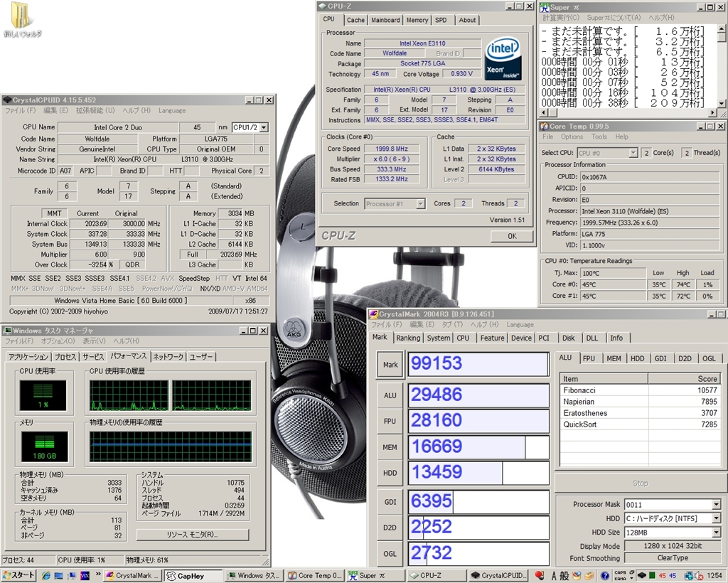Image resolution: width=728 pixels, height=583 pixels.
Task: Toggle KANA lock in the language bar
Action: pyautogui.click(x=620, y=579)
